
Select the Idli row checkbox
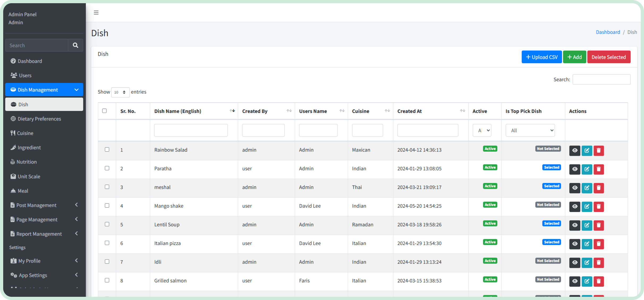pyautogui.click(x=107, y=262)
